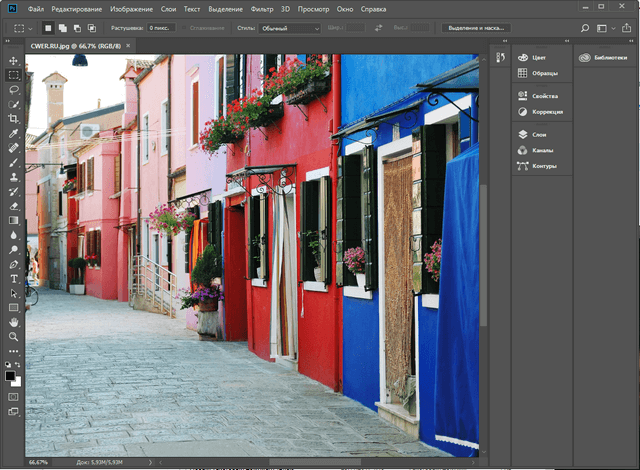Click the Растушевка feather input field
This screenshot has width=640, height=470.
(x=163, y=28)
